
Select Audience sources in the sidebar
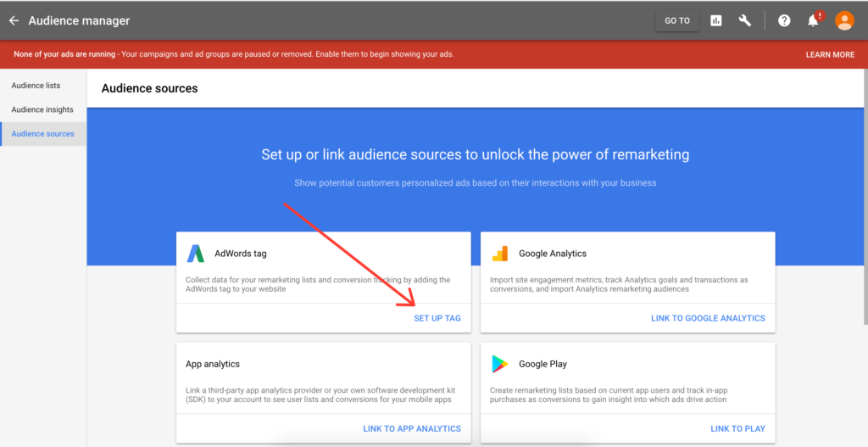tap(42, 134)
